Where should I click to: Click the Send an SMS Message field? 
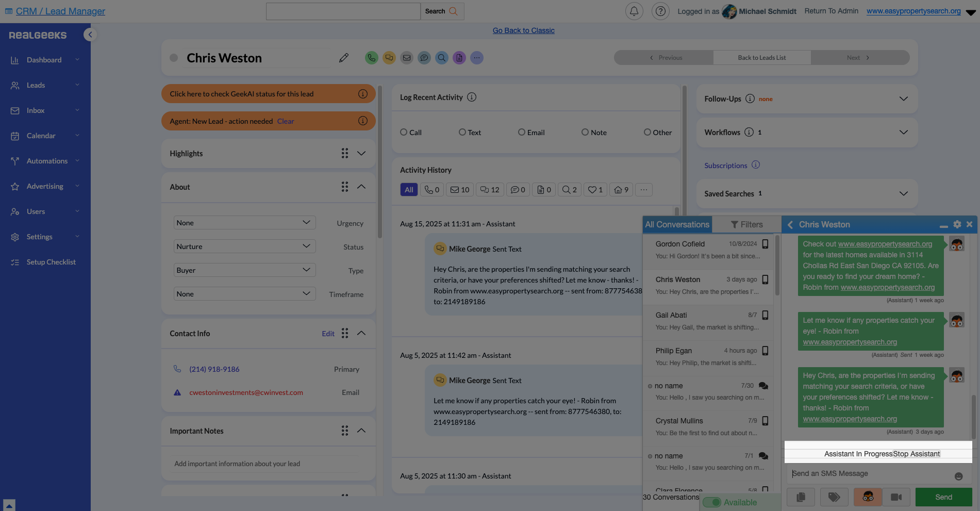pyautogui.click(x=871, y=474)
